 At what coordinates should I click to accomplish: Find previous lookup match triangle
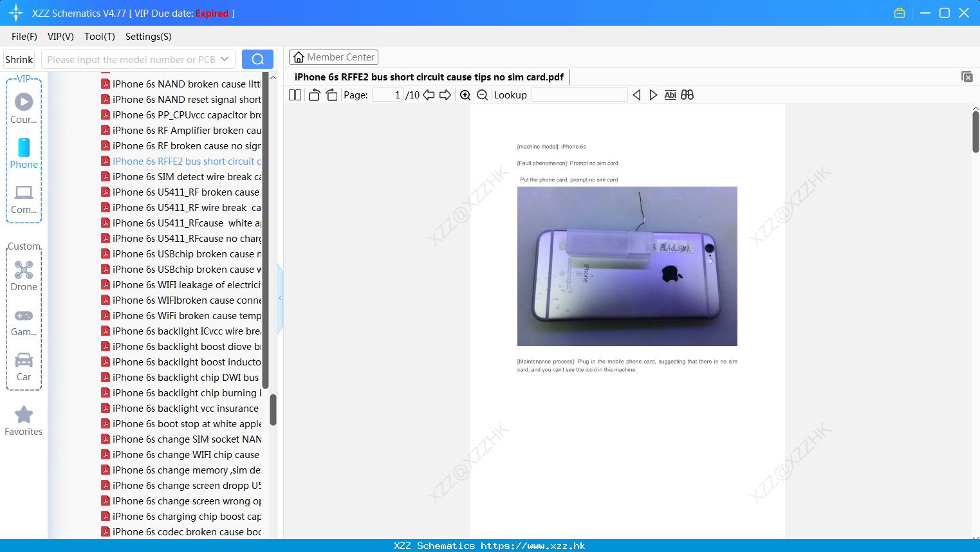coord(636,95)
